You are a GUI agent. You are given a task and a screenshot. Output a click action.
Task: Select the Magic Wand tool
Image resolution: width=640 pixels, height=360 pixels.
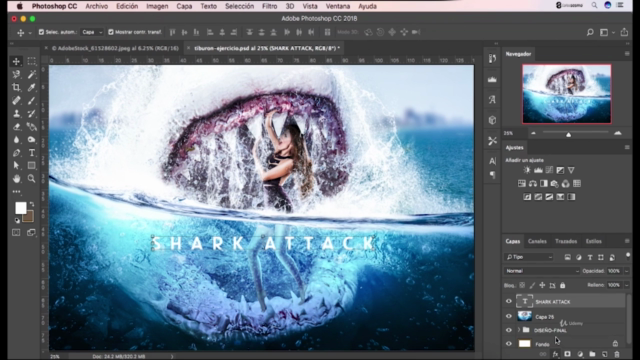point(31,74)
